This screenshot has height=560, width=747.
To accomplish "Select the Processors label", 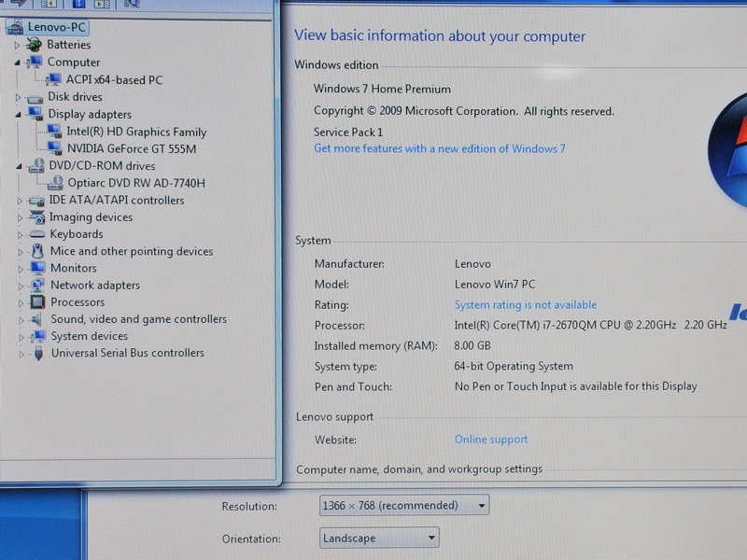I will [78, 302].
